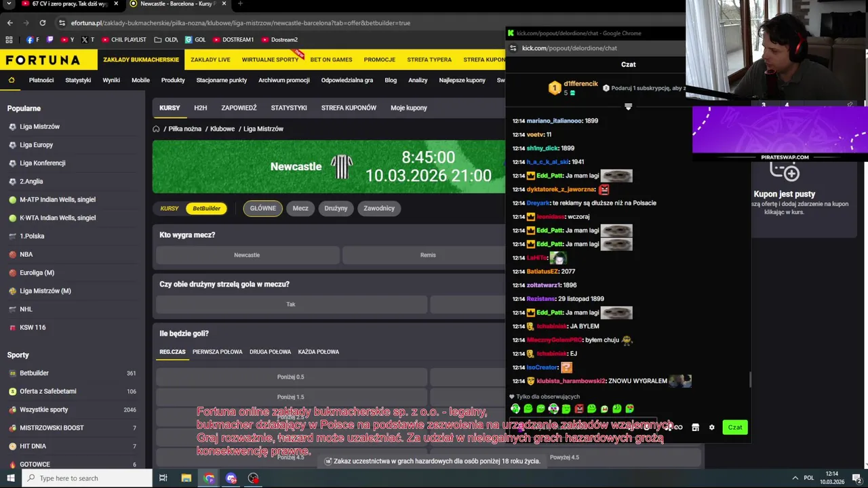Pick Poniżej 0.5 goals
868x488 pixels.
pos(291,377)
